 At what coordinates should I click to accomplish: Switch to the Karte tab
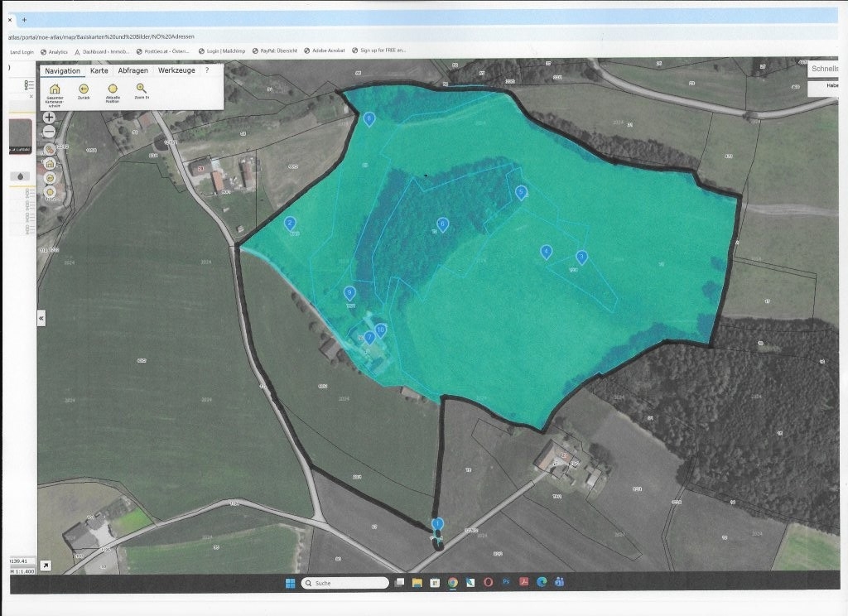tap(99, 70)
